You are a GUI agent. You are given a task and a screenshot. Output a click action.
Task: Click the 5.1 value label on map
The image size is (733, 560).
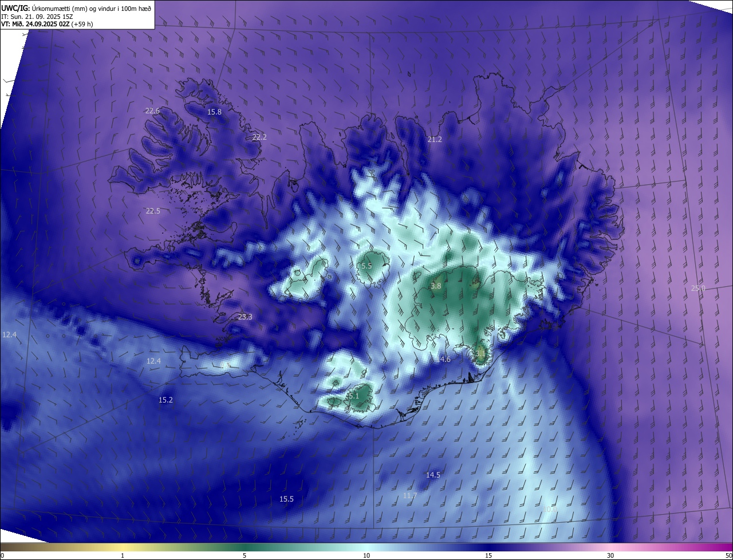click(x=353, y=396)
